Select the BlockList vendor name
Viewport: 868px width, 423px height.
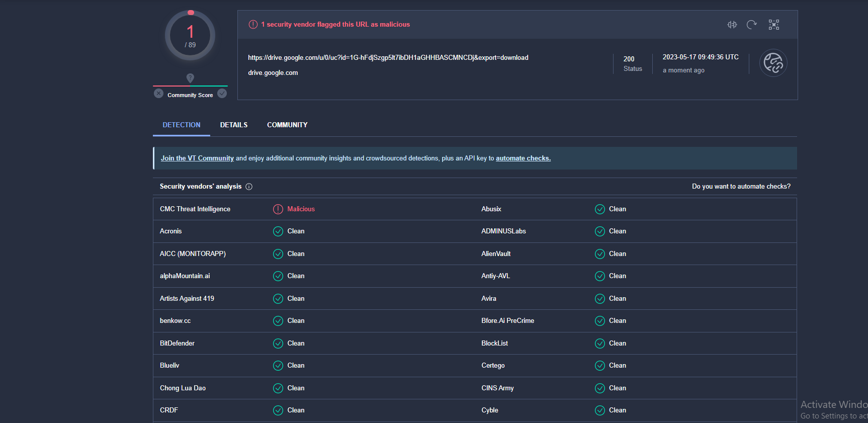point(495,344)
